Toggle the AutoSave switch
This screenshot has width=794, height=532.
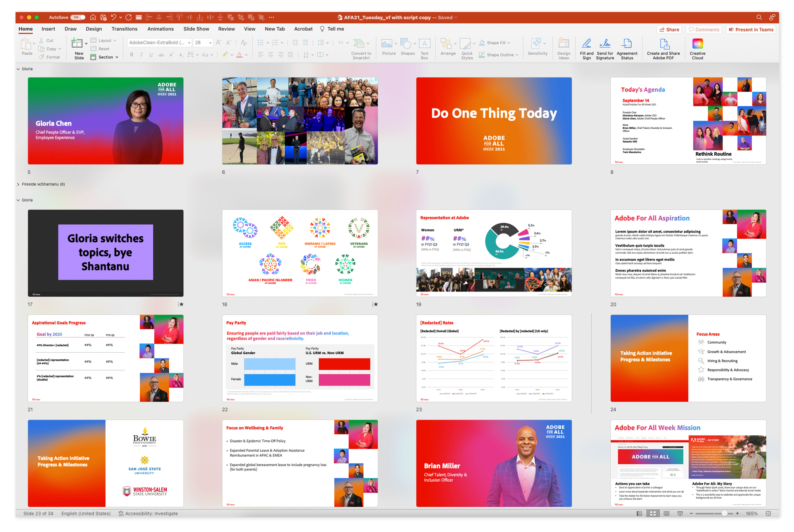tap(78, 17)
